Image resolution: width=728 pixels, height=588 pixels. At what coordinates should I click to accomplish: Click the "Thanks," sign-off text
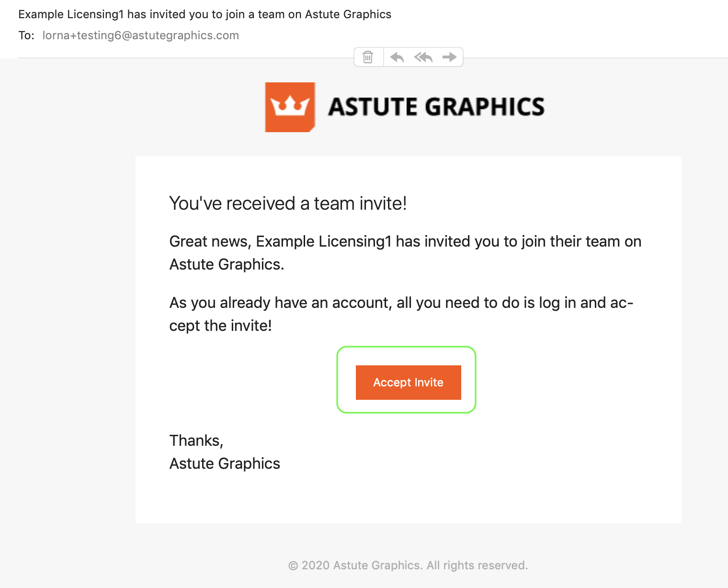(196, 441)
